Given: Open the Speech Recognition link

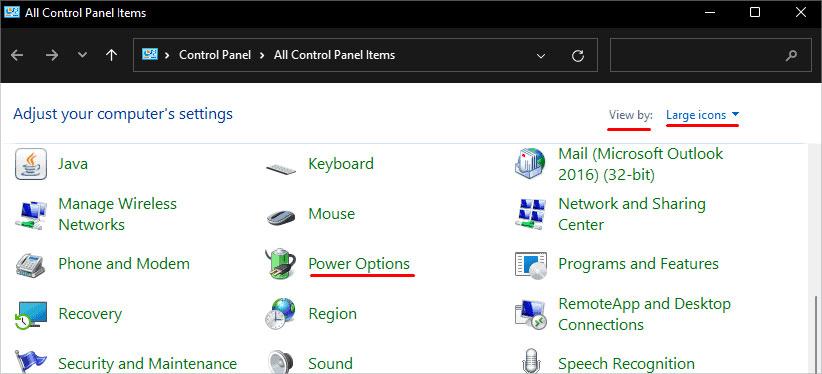Looking at the screenshot, I should pyautogui.click(x=626, y=364).
